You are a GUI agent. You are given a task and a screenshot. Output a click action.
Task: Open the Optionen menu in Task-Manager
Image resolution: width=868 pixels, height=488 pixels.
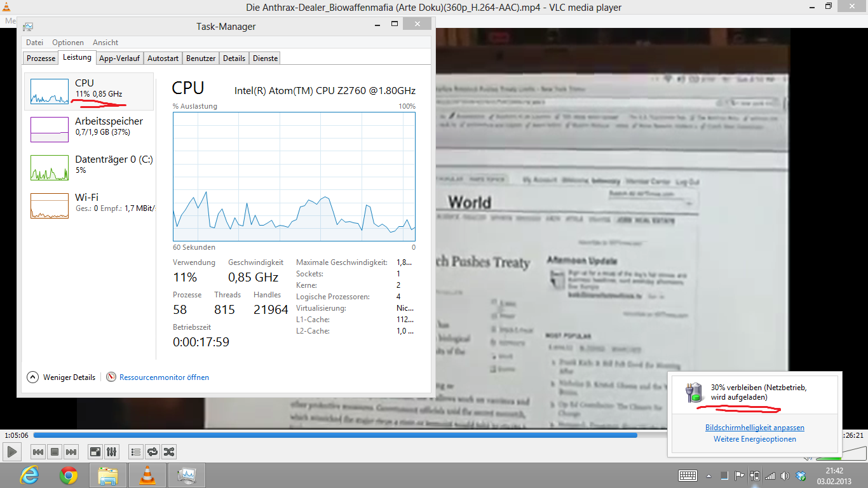click(68, 43)
